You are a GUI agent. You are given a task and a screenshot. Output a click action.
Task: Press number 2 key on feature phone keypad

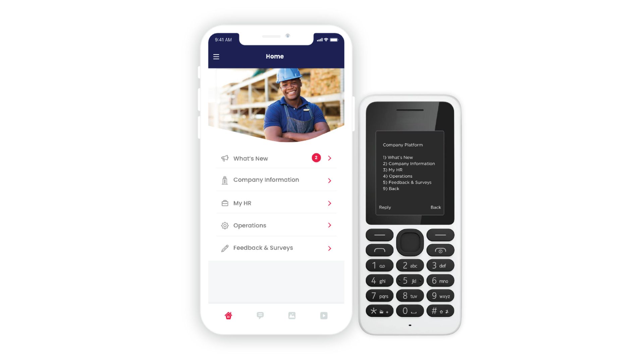tap(410, 265)
